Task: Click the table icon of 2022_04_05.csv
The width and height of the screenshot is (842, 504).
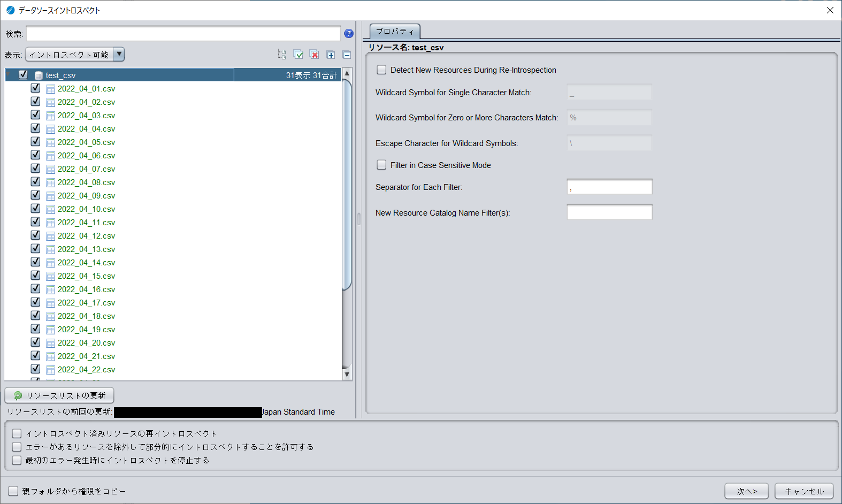Action: point(51,142)
